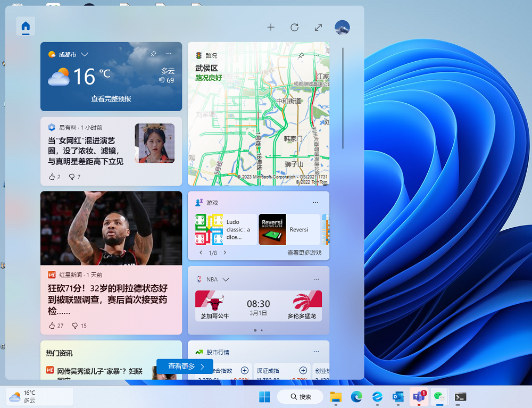The height and width of the screenshot is (408, 532).
Task: Select the 多伦多猛龙 team logo
Action: 302,302
